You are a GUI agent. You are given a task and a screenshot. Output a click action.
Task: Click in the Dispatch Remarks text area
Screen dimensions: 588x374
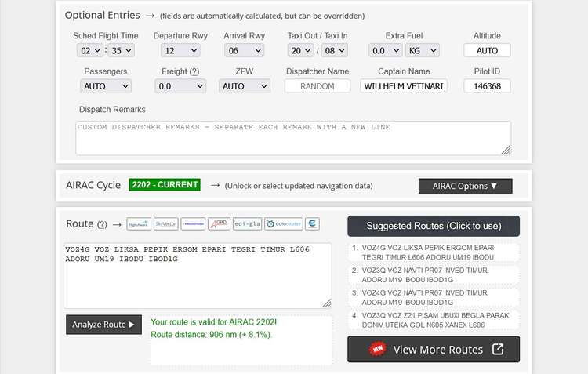pos(293,137)
